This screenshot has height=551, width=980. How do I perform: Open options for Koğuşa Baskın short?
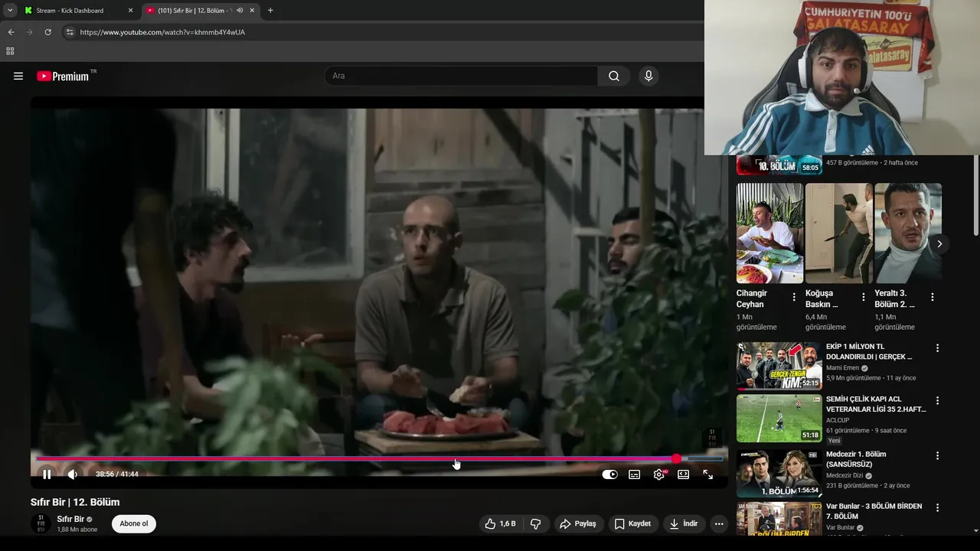coord(864,297)
